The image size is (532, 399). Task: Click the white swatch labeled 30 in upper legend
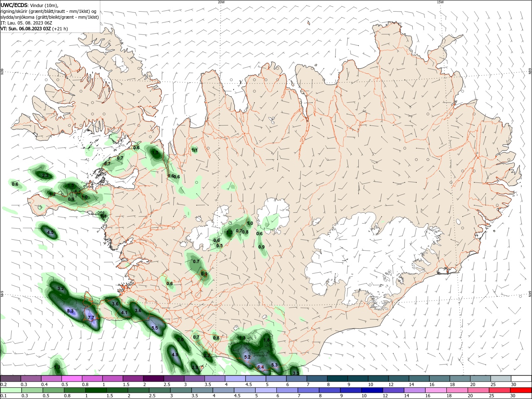[521, 379]
